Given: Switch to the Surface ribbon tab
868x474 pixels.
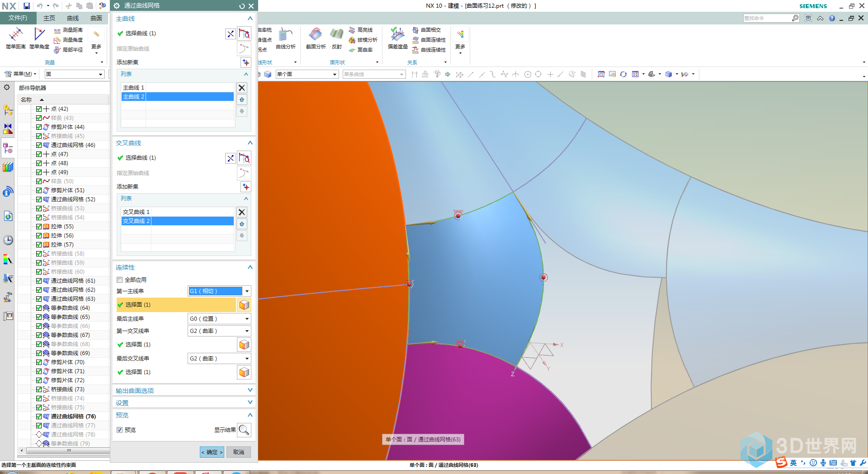Looking at the screenshot, I should pos(96,18).
